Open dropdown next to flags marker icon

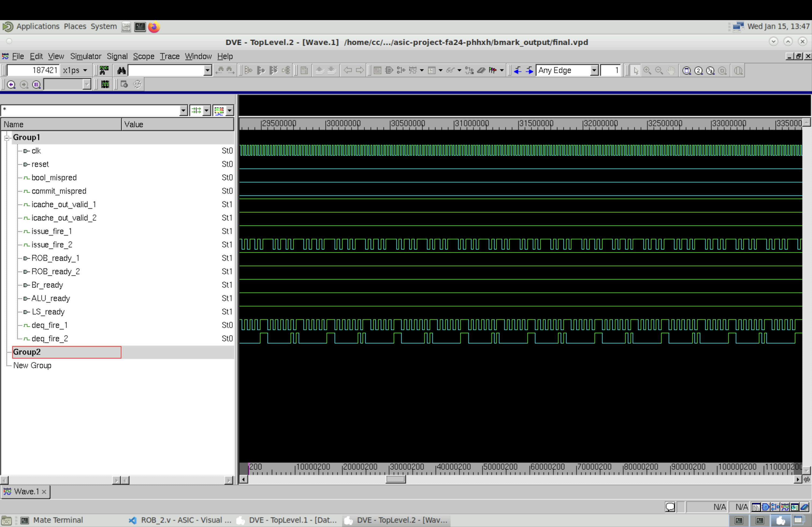click(x=502, y=71)
